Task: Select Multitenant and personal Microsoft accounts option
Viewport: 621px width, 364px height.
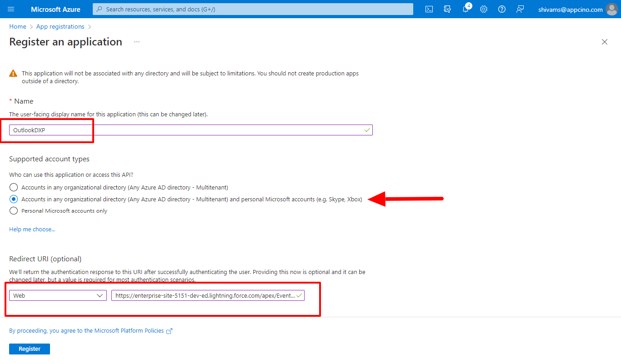Action: pyautogui.click(x=14, y=199)
